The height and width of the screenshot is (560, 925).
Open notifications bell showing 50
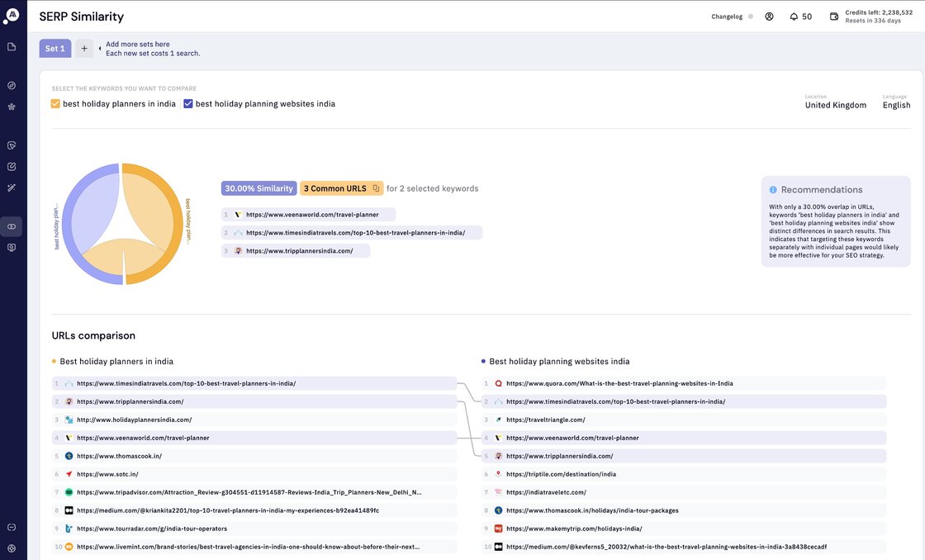[800, 17]
